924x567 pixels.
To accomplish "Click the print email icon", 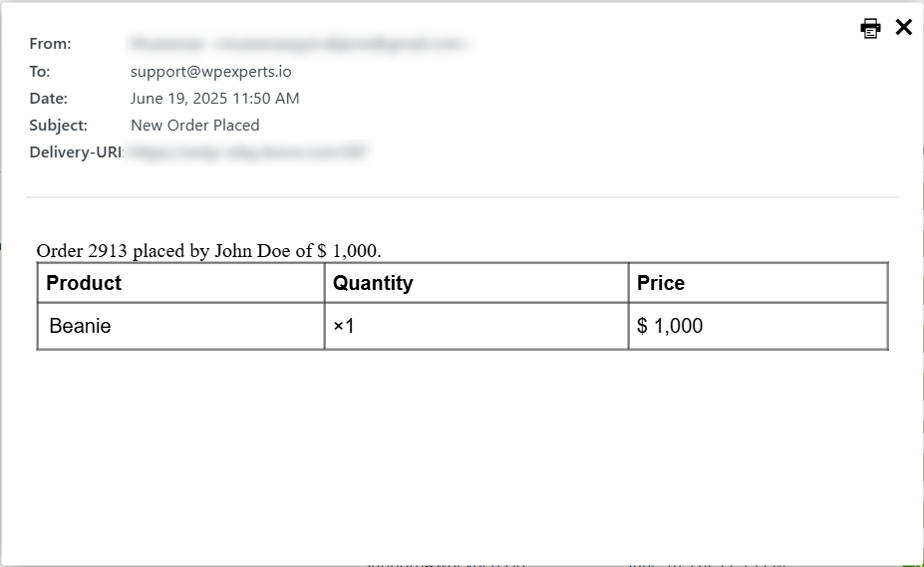I will tap(870, 28).
